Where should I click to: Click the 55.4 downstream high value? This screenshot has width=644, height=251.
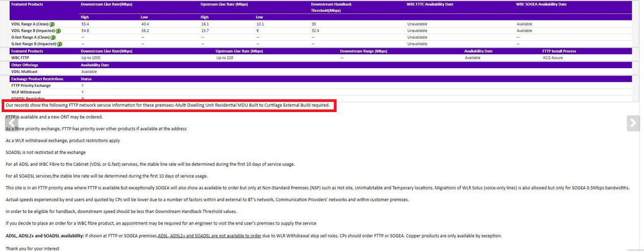[x=85, y=24]
